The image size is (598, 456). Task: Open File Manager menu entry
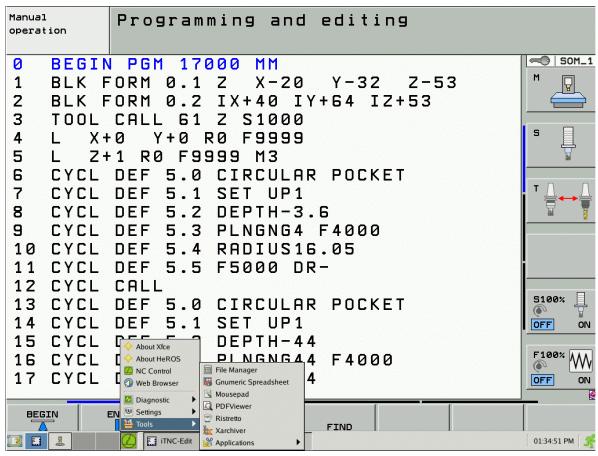click(x=236, y=370)
